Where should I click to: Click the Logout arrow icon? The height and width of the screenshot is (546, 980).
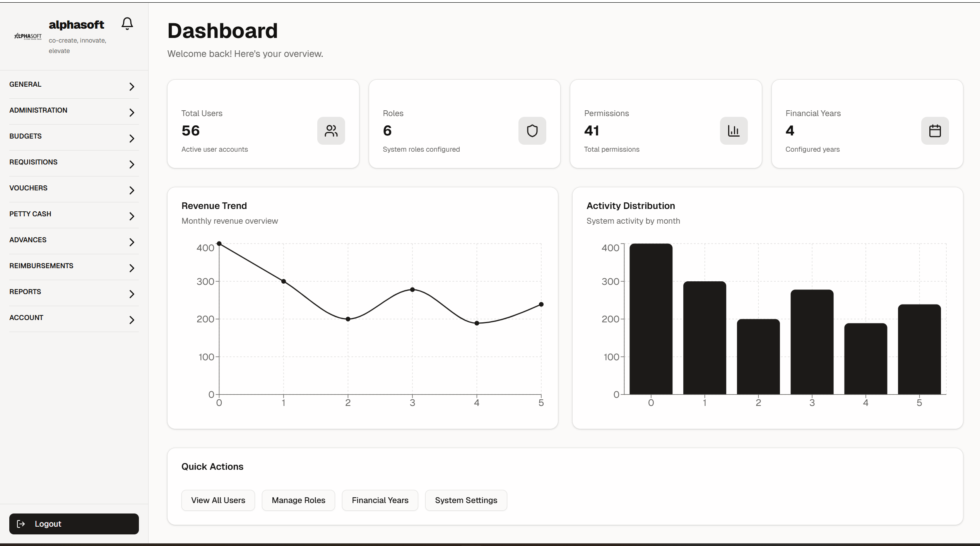pos(21,524)
